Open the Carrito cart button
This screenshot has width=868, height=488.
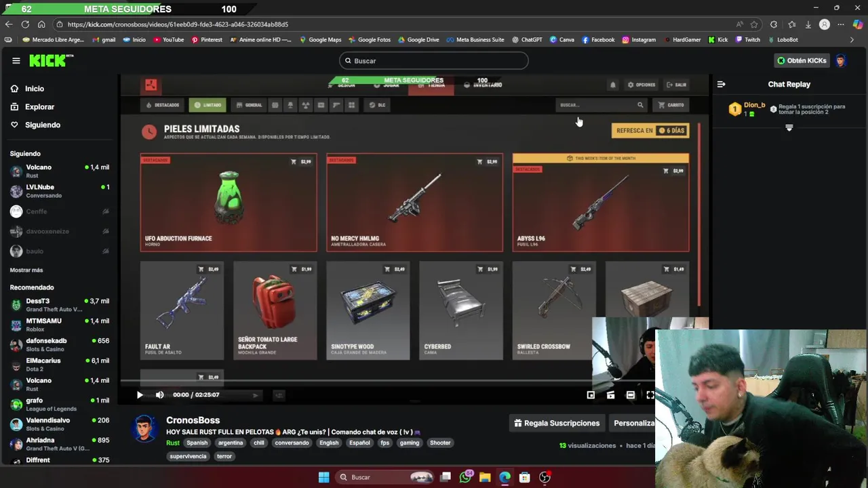[671, 105]
